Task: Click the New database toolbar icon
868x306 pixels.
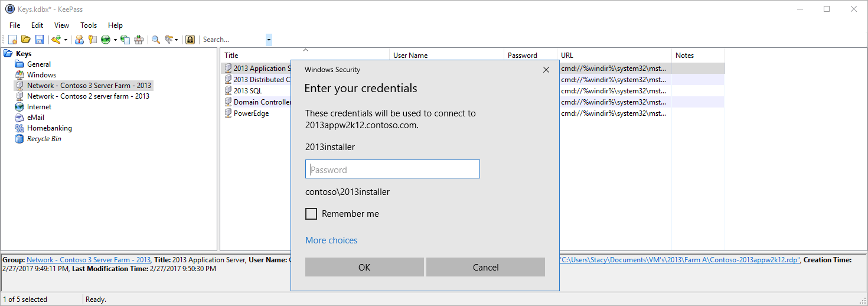Action: pos(12,40)
